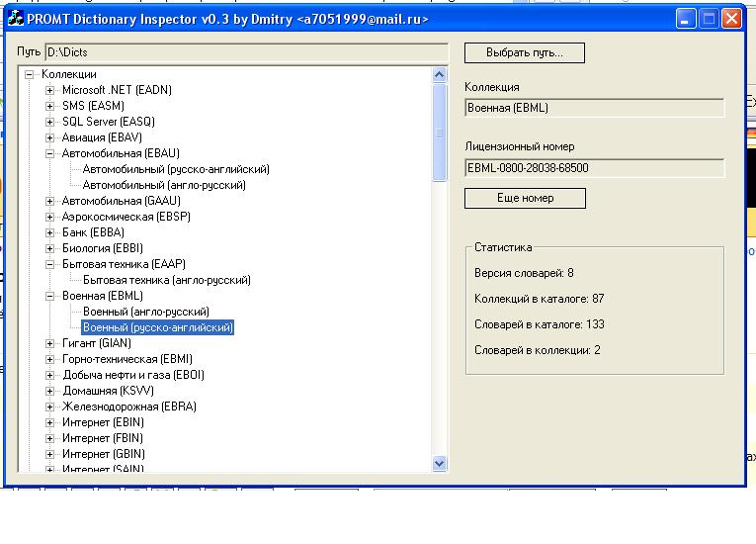Select the Домашняя (KSVV) label
The height and width of the screenshot is (544, 756).
pyautogui.click(x=108, y=391)
